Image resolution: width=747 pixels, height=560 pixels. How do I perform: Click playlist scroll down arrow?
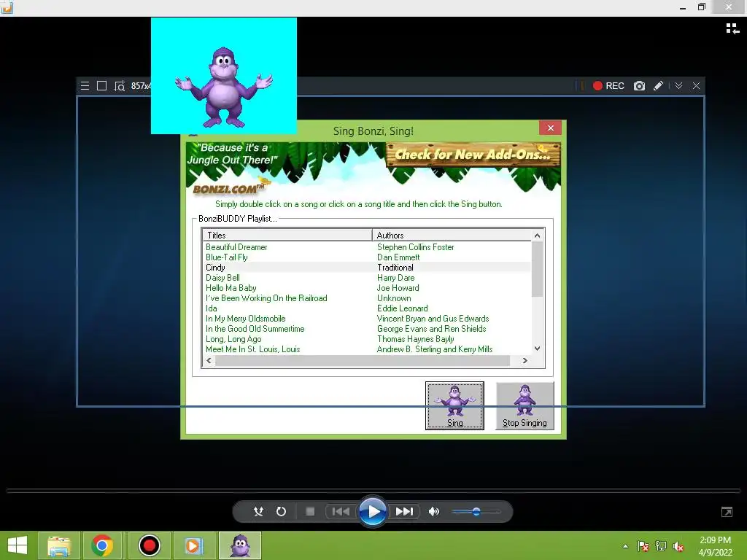pos(538,349)
